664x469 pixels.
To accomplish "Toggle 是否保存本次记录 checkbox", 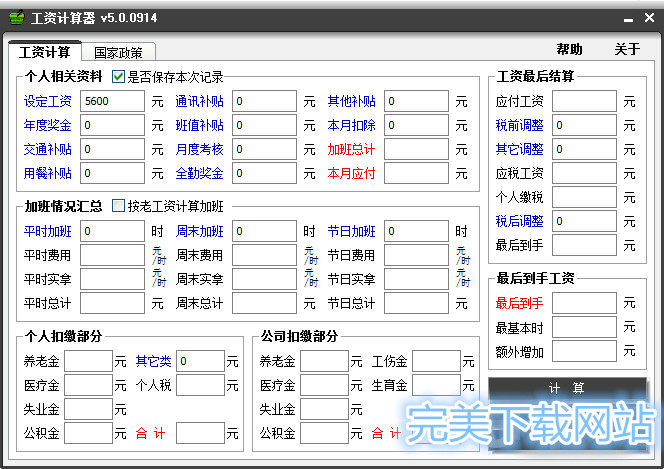I will point(118,77).
